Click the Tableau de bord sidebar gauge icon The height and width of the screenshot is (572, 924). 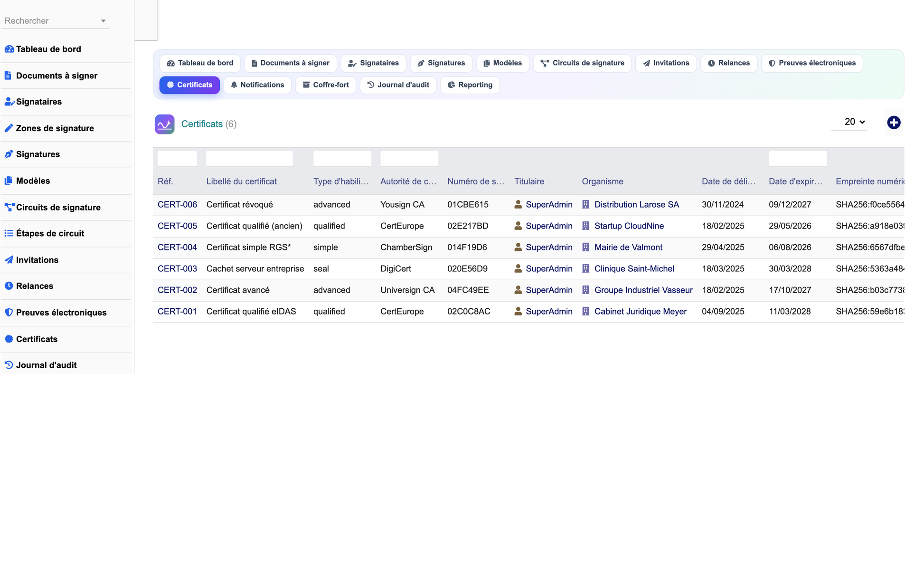point(9,49)
